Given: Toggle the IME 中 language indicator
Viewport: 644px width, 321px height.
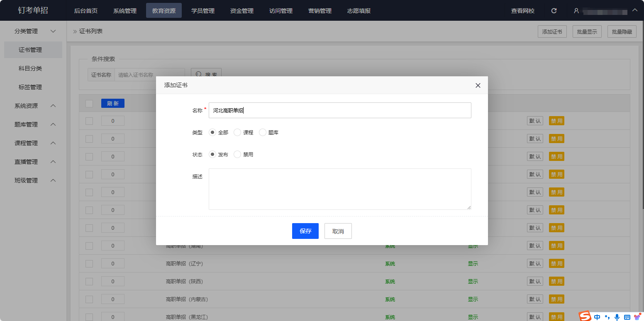Looking at the screenshot, I should [597, 317].
